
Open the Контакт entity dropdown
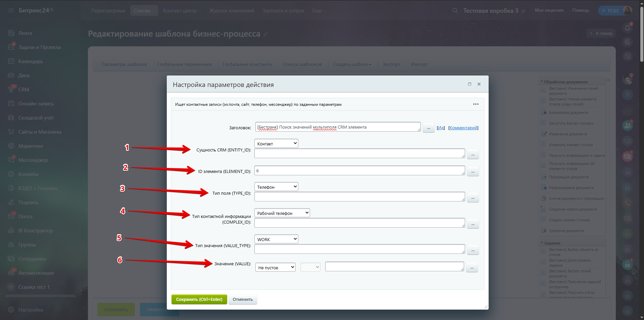click(276, 143)
